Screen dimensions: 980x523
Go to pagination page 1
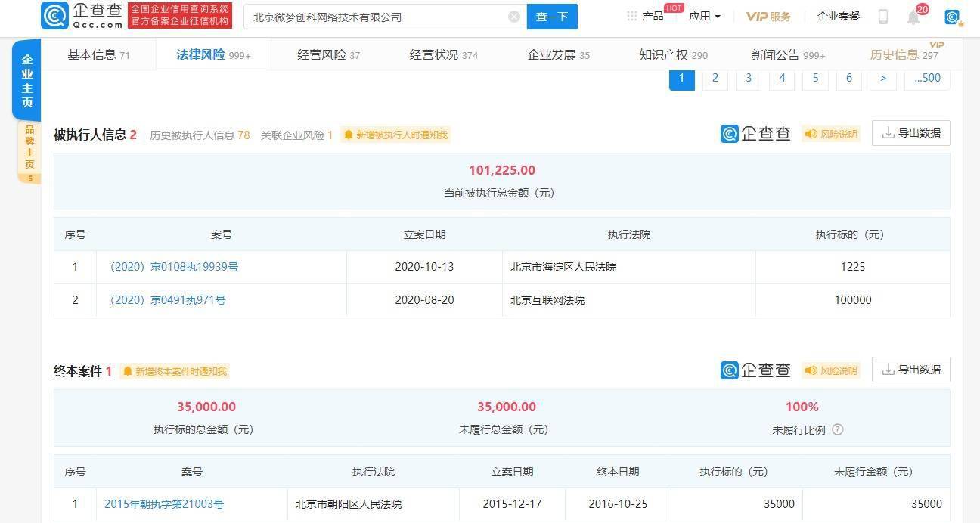pyautogui.click(x=682, y=78)
